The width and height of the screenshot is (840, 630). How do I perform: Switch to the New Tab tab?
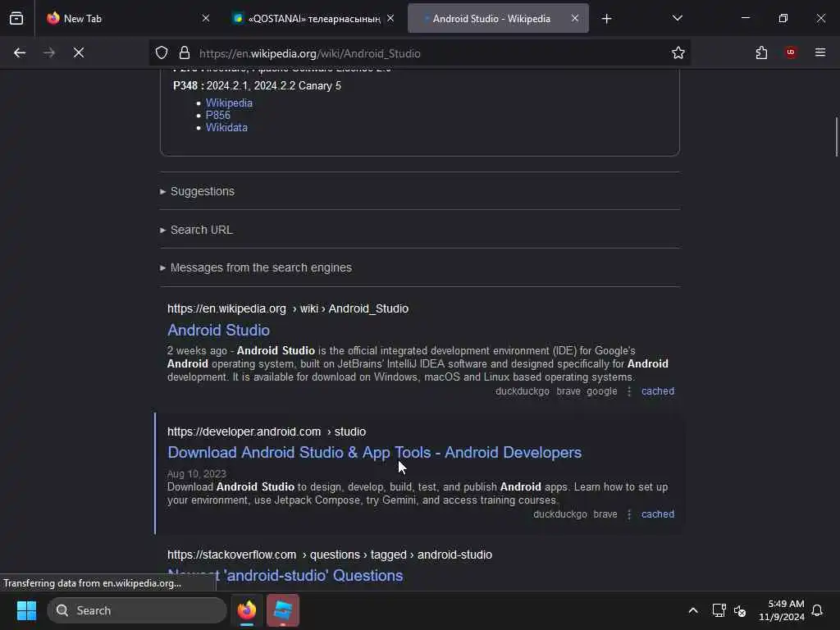tap(129, 18)
